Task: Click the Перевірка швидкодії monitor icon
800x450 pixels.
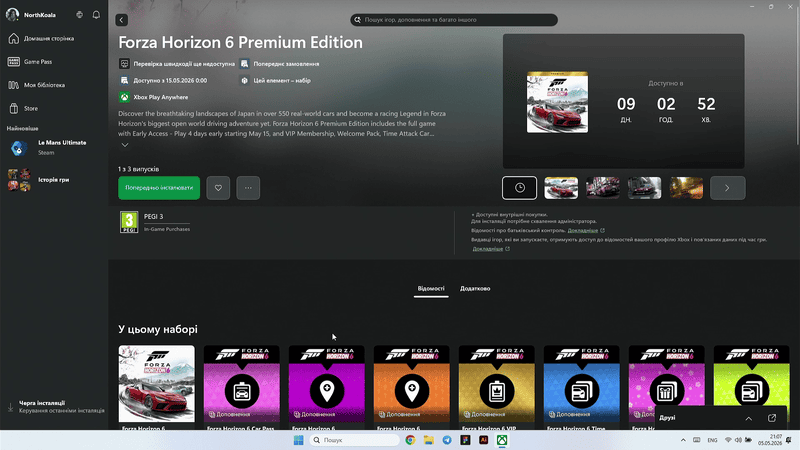Action: point(124,64)
